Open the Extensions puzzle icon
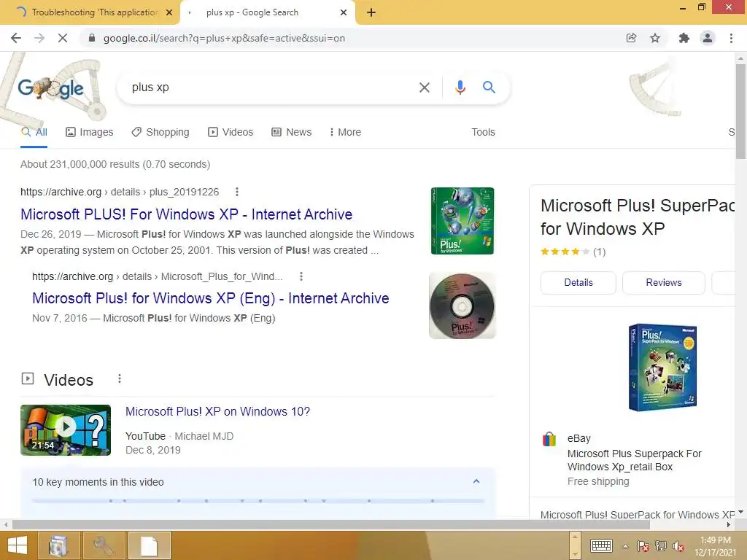 click(684, 38)
